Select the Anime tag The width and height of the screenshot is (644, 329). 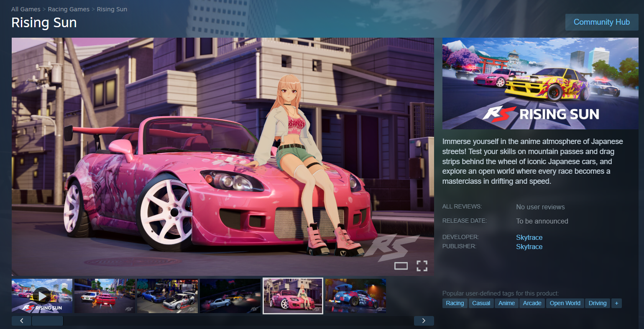pos(507,303)
